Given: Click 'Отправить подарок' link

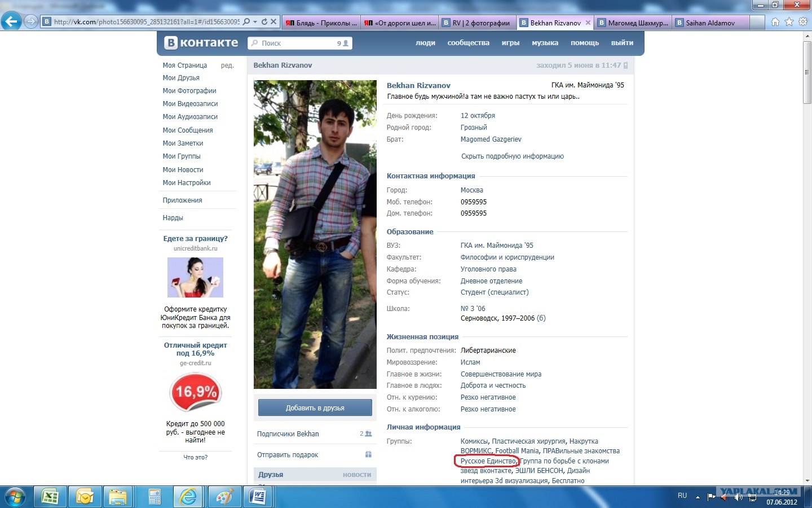Looking at the screenshot, I should (x=288, y=455).
